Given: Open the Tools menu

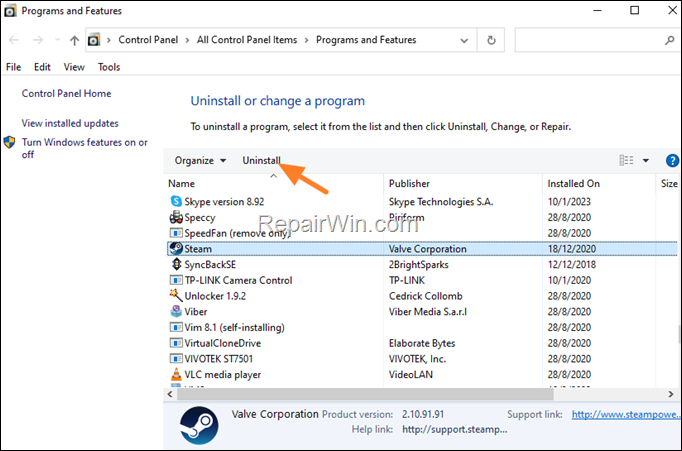Looking at the screenshot, I should tap(109, 67).
